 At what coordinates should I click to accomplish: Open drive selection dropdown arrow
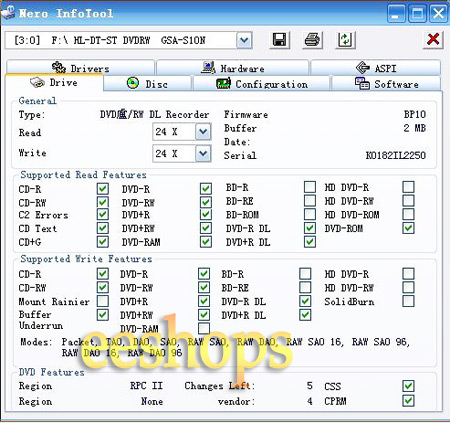coord(244,40)
